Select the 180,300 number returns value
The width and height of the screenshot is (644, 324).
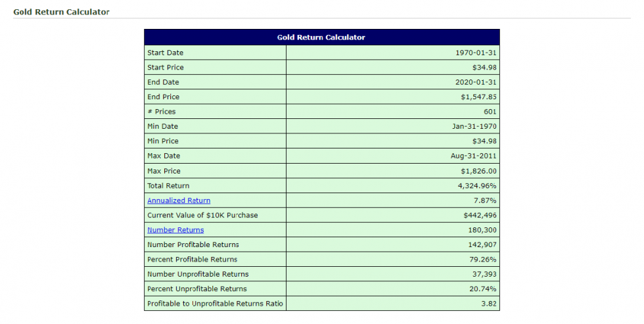point(483,230)
